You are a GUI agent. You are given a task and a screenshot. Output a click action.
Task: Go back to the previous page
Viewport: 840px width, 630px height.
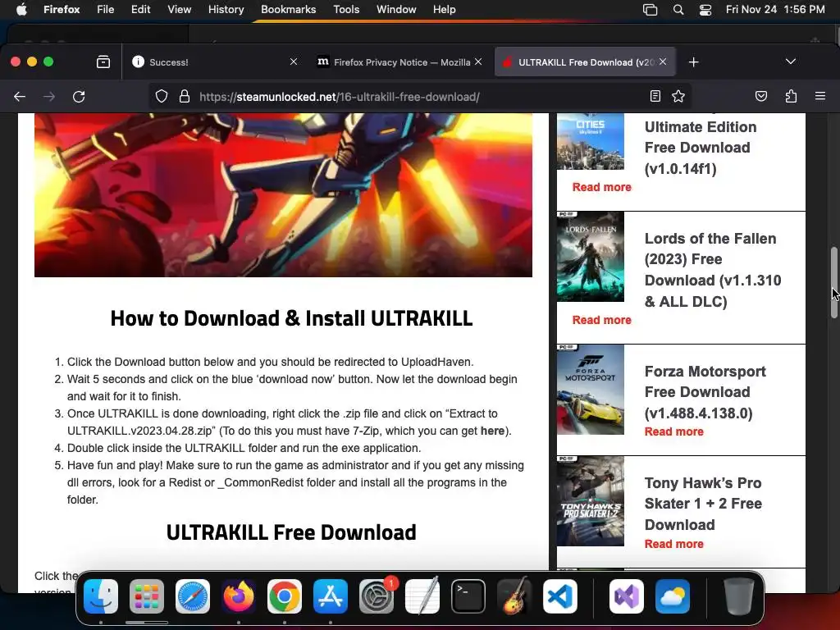[x=20, y=97]
